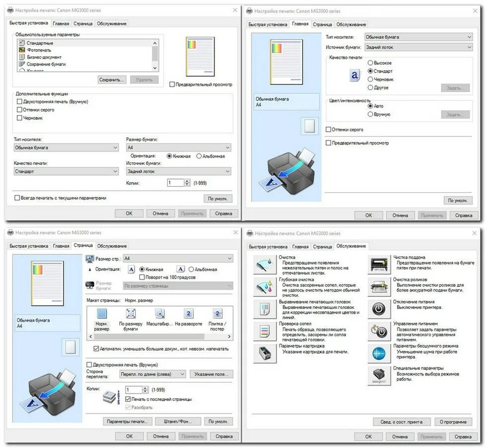
Task: Click the Сохранить... button
Action: tap(112, 79)
